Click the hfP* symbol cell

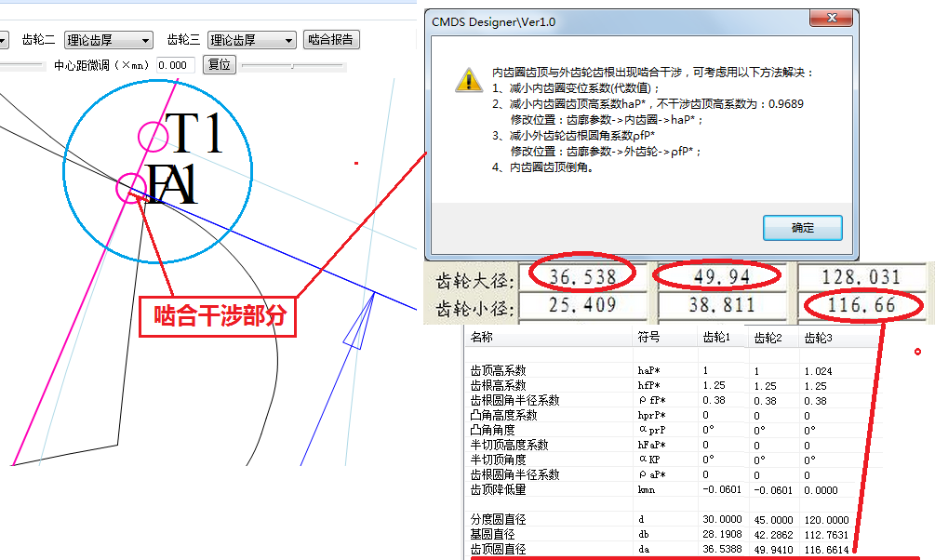pos(648,386)
